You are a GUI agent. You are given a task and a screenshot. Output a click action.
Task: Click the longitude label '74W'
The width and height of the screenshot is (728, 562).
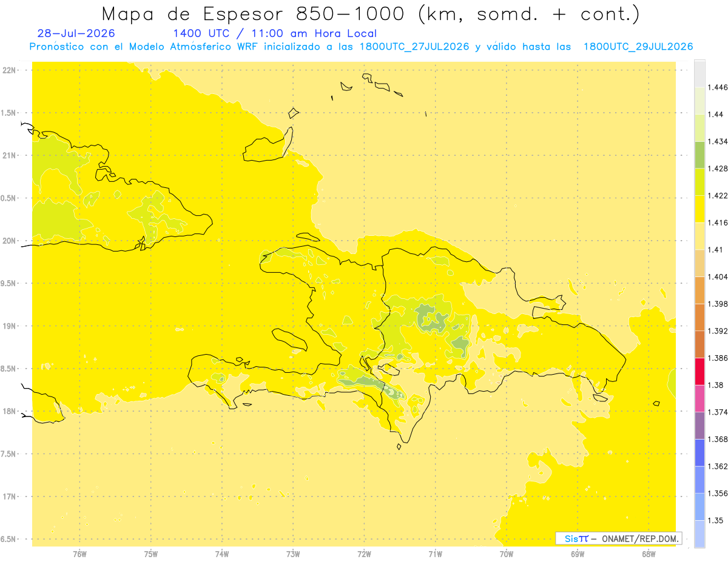point(222,554)
